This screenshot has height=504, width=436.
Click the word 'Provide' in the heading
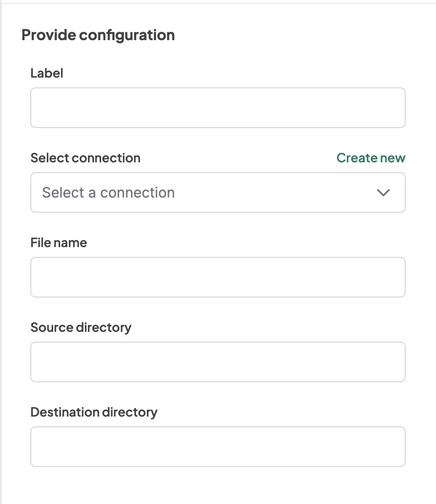(49, 35)
